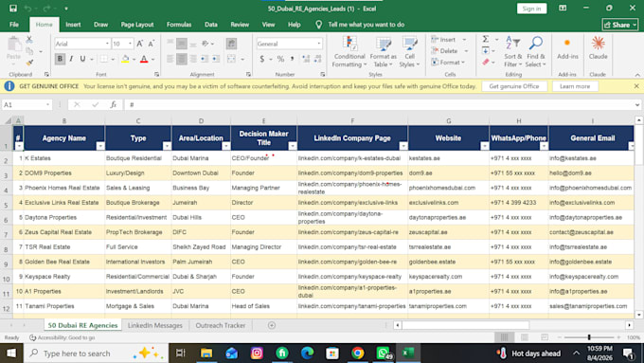Apply percent style icon
644x363 pixels.
280,59
